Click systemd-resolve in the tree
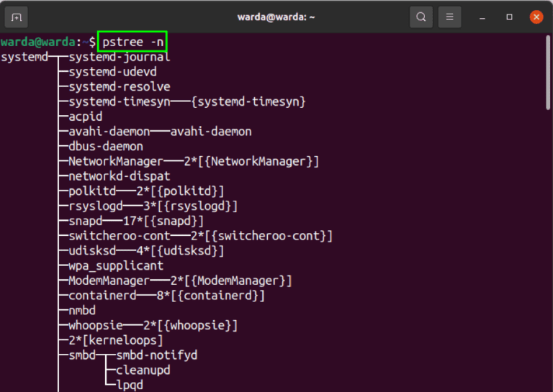553x392 pixels. [x=120, y=86]
